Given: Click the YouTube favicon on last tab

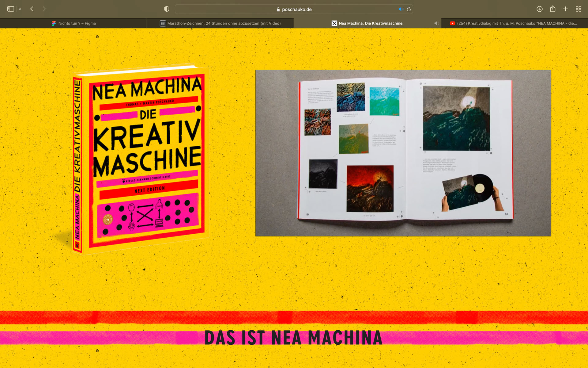Looking at the screenshot, I should (452, 23).
